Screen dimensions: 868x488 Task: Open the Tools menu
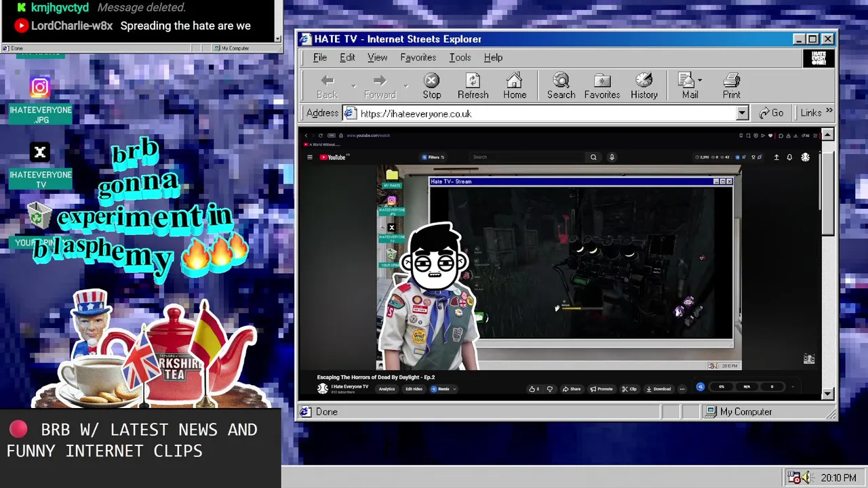[x=460, y=58]
